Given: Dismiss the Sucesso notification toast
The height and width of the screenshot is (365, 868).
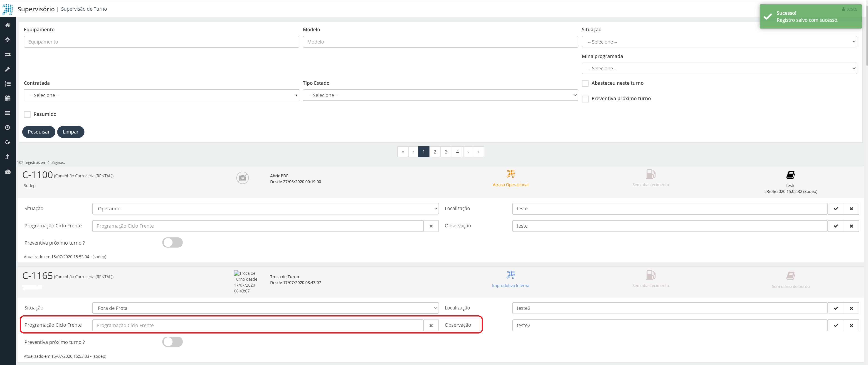Looking at the screenshot, I should pos(810,17).
